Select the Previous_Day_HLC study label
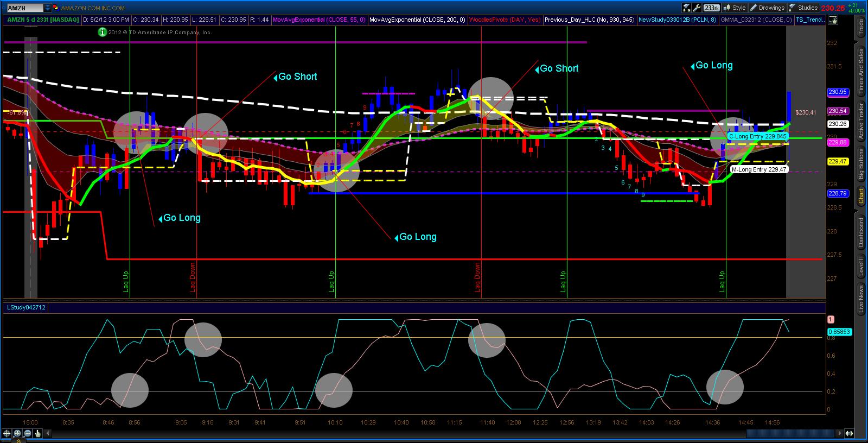Image resolution: width=868 pixels, height=443 pixels. pyautogui.click(x=589, y=20)
